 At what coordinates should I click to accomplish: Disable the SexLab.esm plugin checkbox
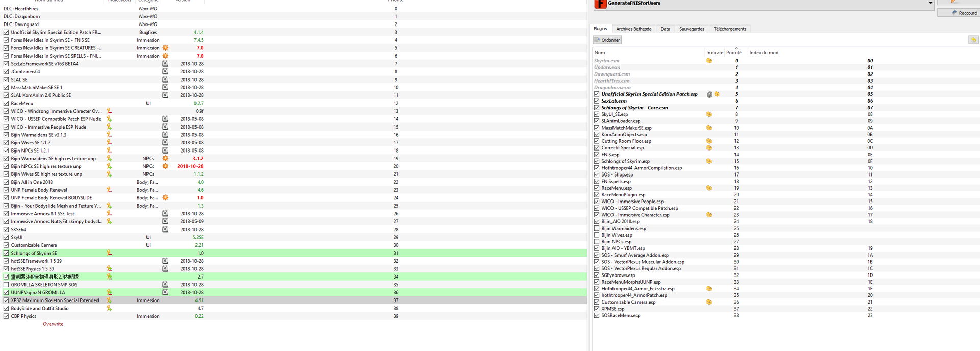[596, 101]
